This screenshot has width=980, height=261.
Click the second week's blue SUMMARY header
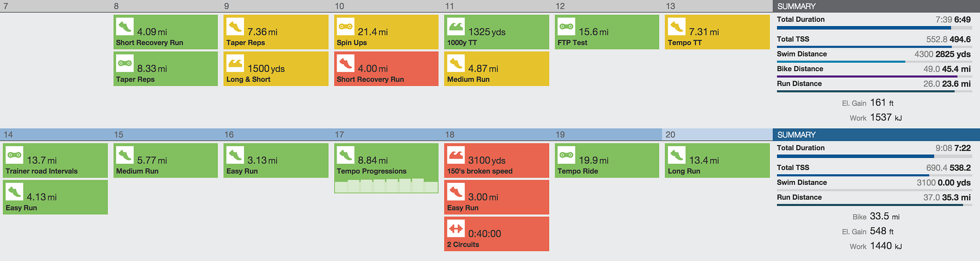tap(876, 134)
